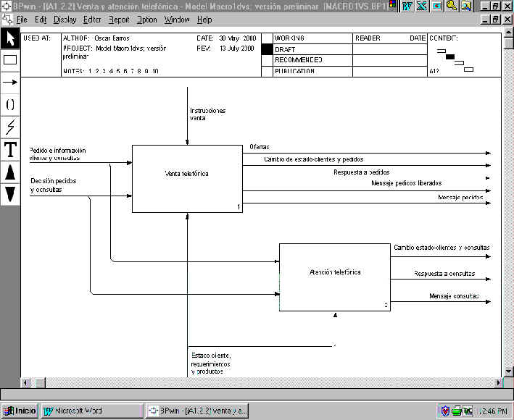Open the BPwin title bar system icon
Screen dimensions: 514x420
tap(6, 6)
